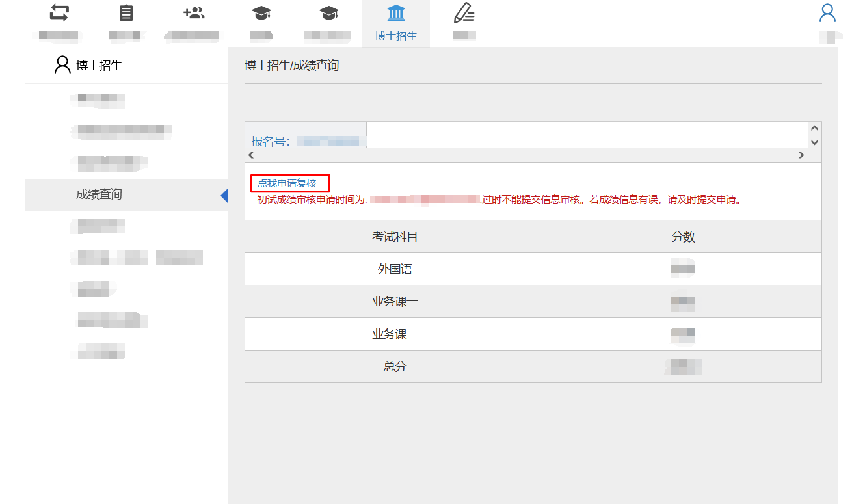Click the scroll down arrow in 报名号 box
Viewport: 865px width, 504px height.
pyautogui.click(x=814, y=142)
